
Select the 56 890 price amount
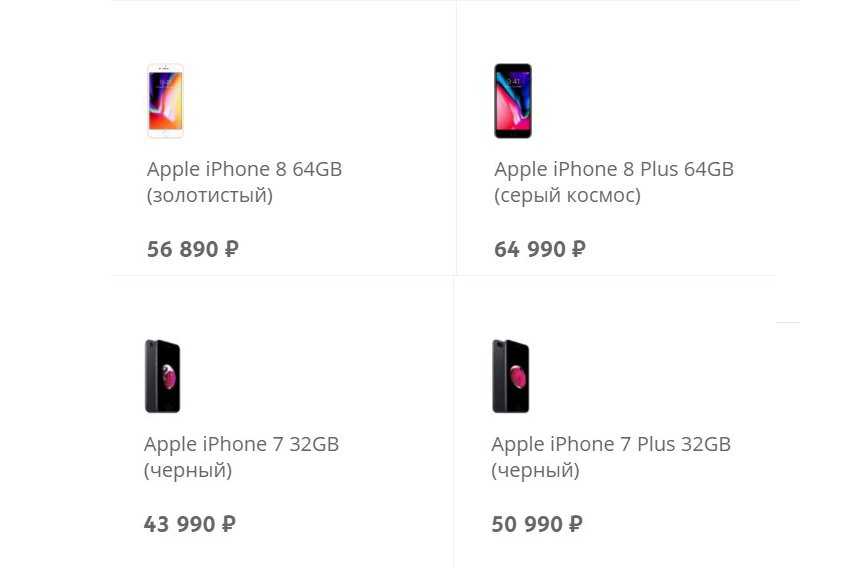pyautogui.click(x=182, y=249)
